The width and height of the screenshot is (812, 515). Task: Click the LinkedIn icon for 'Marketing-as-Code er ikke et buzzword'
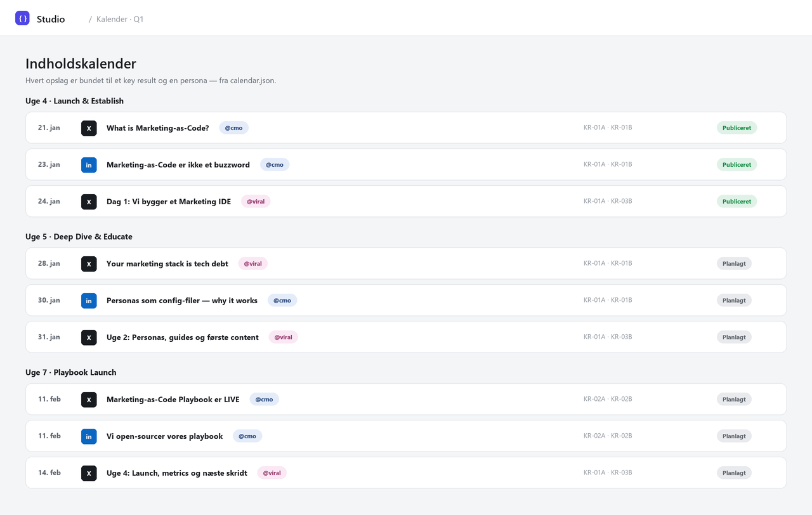[x=89, y=165]
